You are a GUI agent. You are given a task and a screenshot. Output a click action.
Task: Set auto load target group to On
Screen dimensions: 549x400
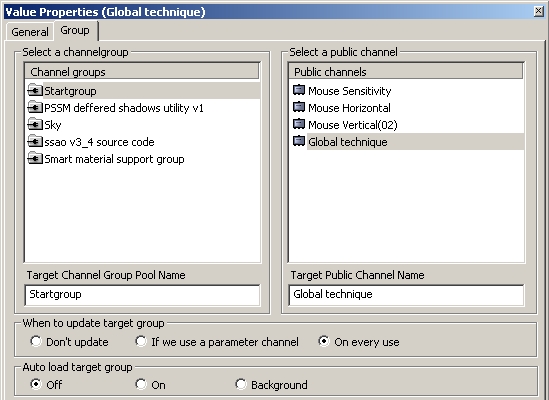[x=141, y=384]
